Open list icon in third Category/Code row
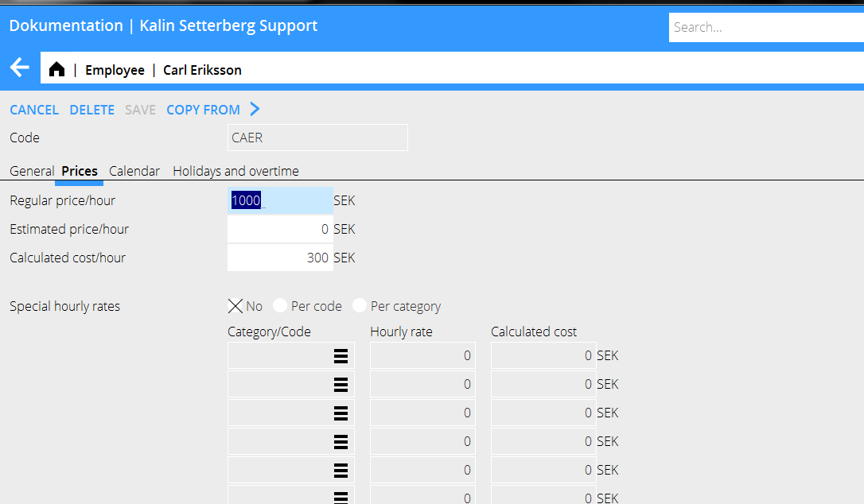Viewport: 864px width, 504px height. (341, 413)
